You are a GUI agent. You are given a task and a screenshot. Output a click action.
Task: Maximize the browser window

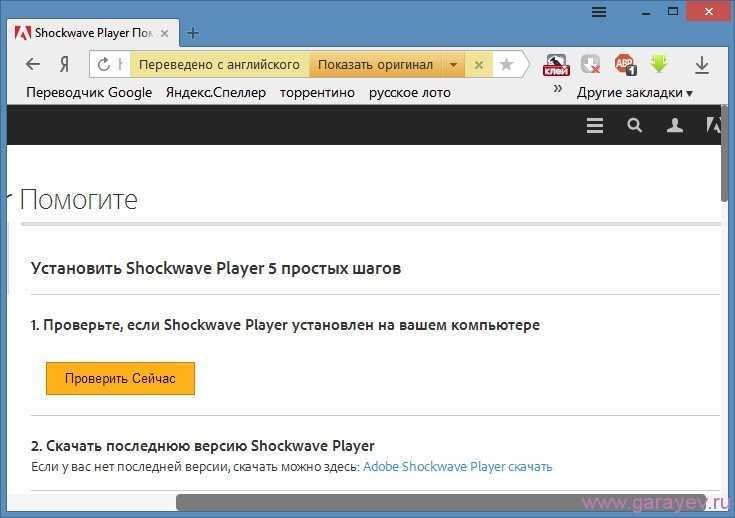point(673,12)
